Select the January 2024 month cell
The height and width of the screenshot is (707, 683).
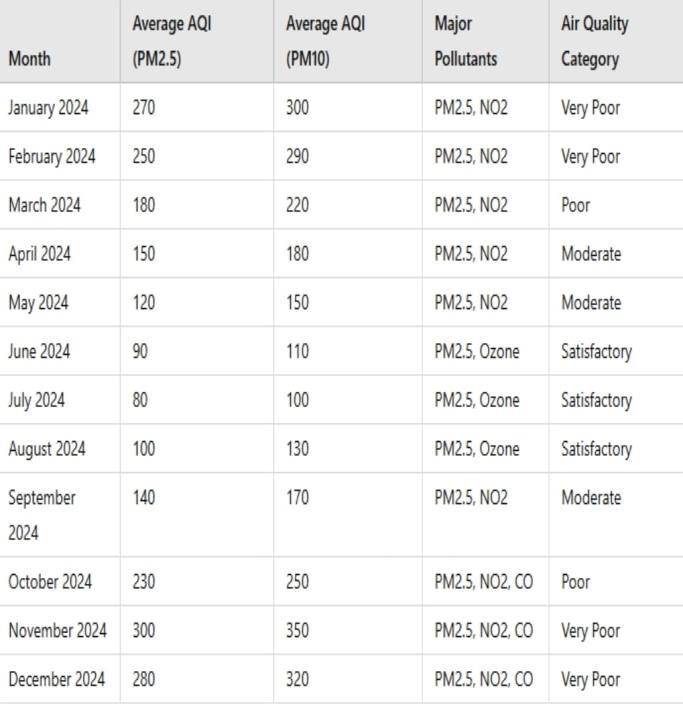[48, 108]
